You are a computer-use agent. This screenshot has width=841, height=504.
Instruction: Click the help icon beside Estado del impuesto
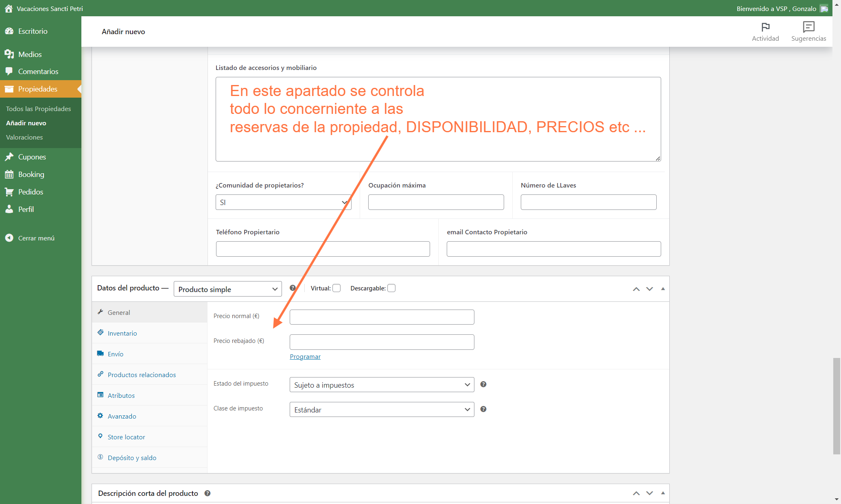coord(483,384)
